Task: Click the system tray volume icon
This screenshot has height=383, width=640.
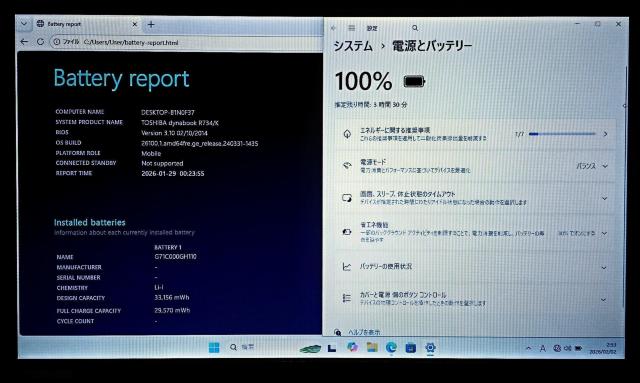Action: click(x=568, y=348)
